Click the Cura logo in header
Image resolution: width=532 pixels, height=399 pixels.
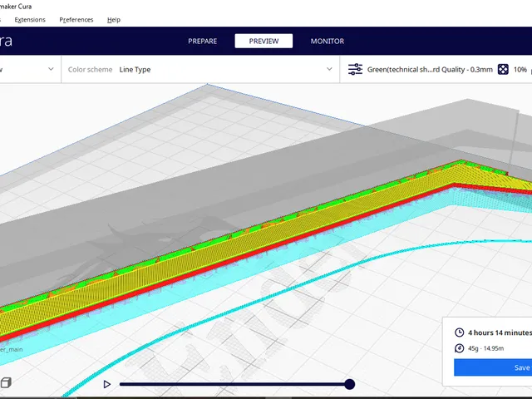(x=6, y=41)
